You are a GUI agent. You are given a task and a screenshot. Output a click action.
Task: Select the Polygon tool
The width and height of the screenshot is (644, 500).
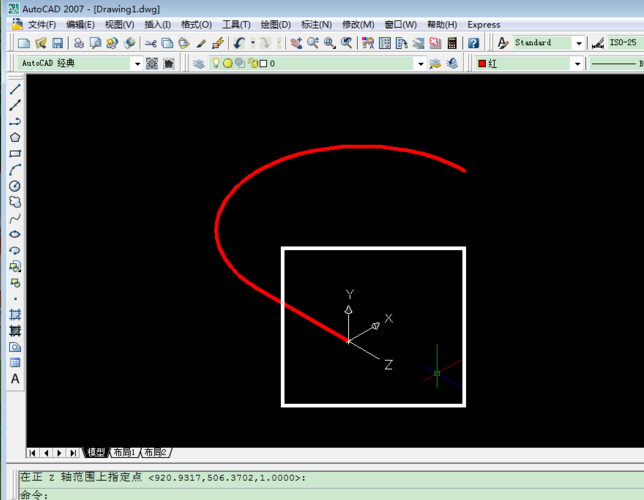click(15, 137)
